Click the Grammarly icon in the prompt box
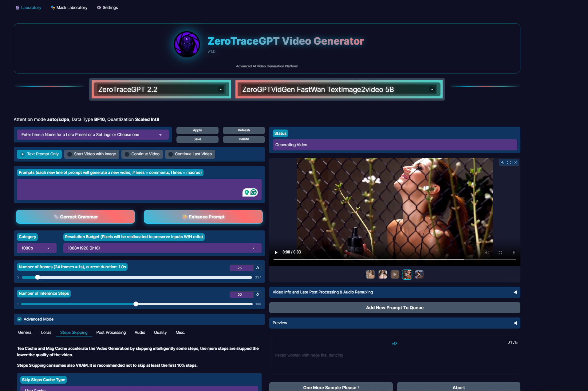This screenshot has width=588, height=391. tap(254, 193)
